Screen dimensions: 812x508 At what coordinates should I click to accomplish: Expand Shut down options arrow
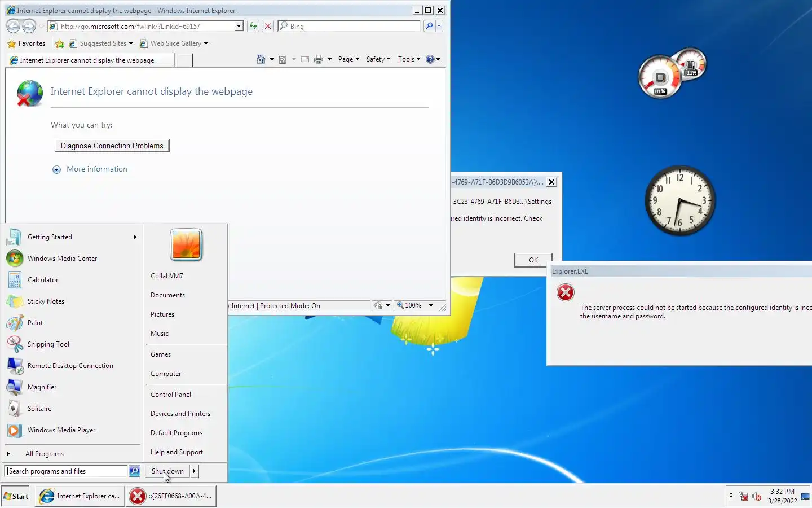195,471
